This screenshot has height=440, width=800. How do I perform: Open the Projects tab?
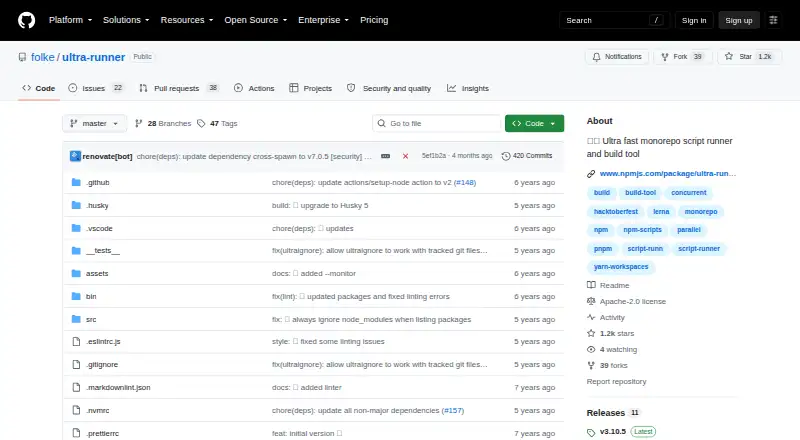coord(310,88)
